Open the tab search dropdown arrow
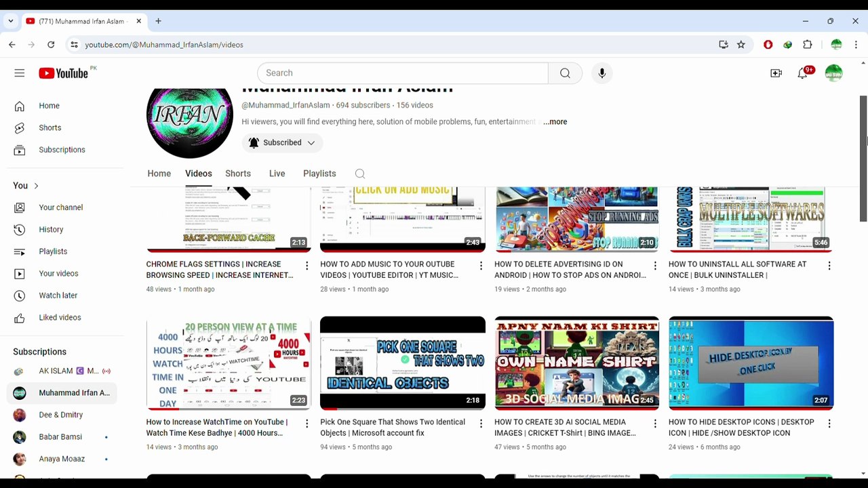This screenshot has width=868, height=488. pos(11,21)
